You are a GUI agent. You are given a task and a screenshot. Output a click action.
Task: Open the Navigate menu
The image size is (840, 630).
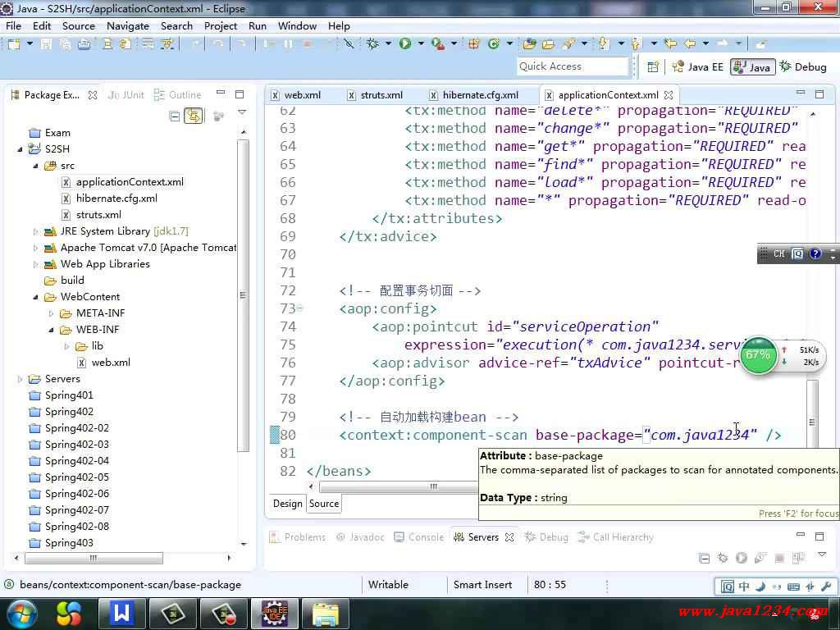click(127, 25)
